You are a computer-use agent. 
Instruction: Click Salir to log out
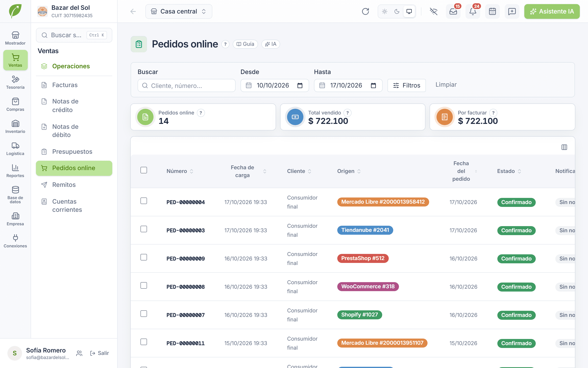pos(99,353)
